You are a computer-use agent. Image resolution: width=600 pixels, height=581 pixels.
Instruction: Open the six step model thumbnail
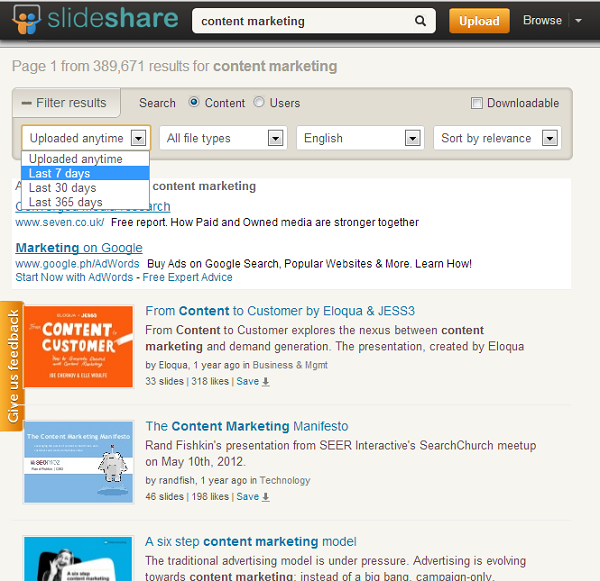(78, 558)
